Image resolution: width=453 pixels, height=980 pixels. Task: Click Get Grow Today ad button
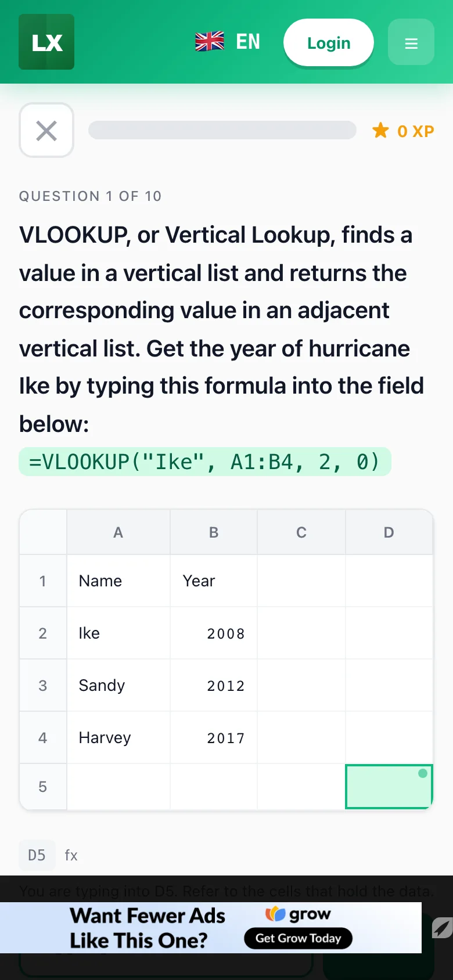[298, 938]
